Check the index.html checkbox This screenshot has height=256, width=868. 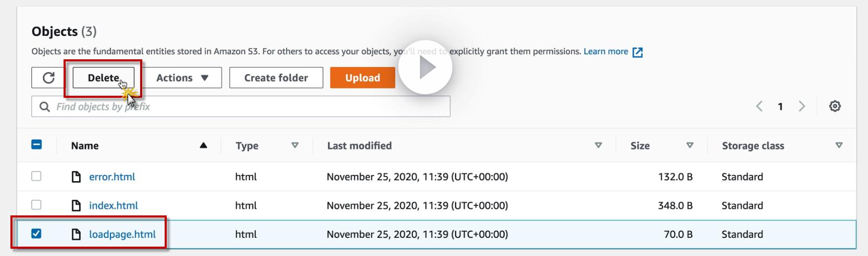[x=36, y=205]
